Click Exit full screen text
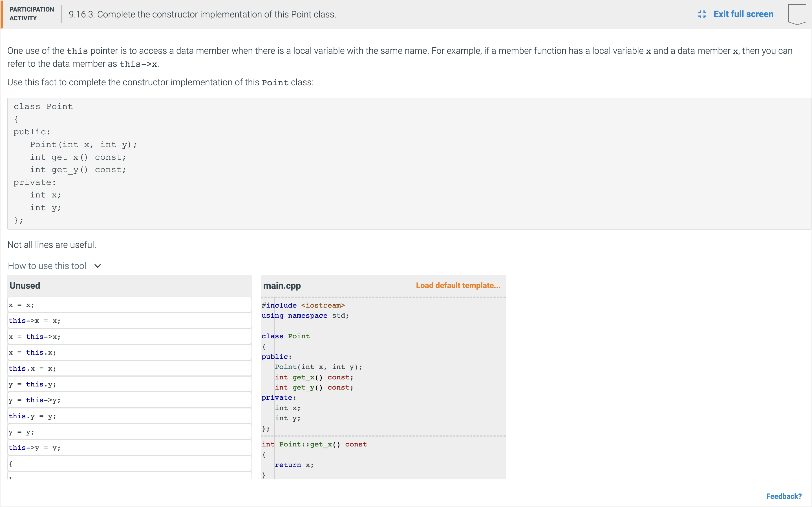 coord(743,14)
